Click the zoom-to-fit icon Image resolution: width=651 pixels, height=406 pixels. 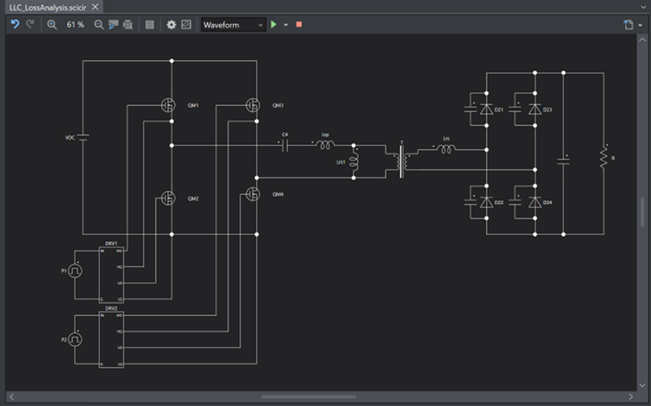click(x=128, y=24)
